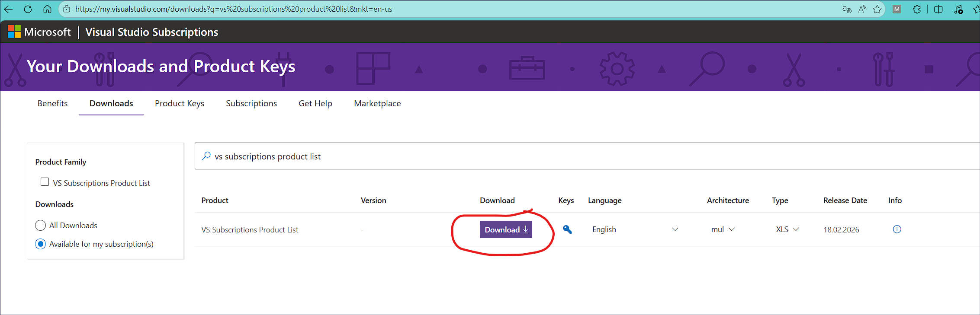This screenshot has width=980, height=315.
Task: Open the XLS file type dropdown
Action: click(787, 229)
